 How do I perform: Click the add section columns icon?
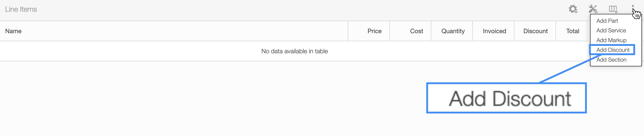point(613,9)
